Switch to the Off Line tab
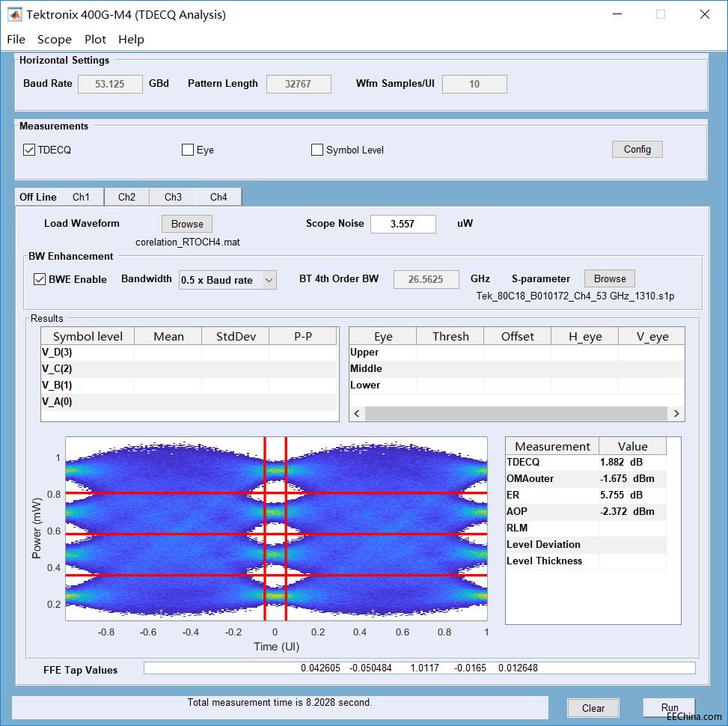Viewport: 728px width, 726px height. [37, 197]
